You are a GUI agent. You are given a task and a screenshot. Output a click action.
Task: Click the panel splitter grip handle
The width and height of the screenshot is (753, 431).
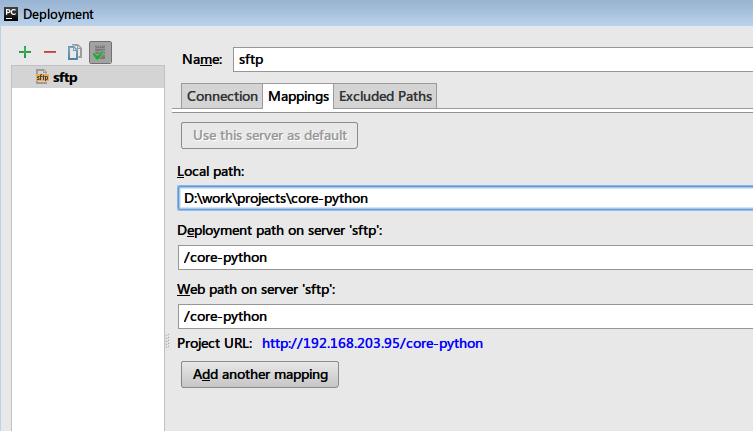click(167, 343)
